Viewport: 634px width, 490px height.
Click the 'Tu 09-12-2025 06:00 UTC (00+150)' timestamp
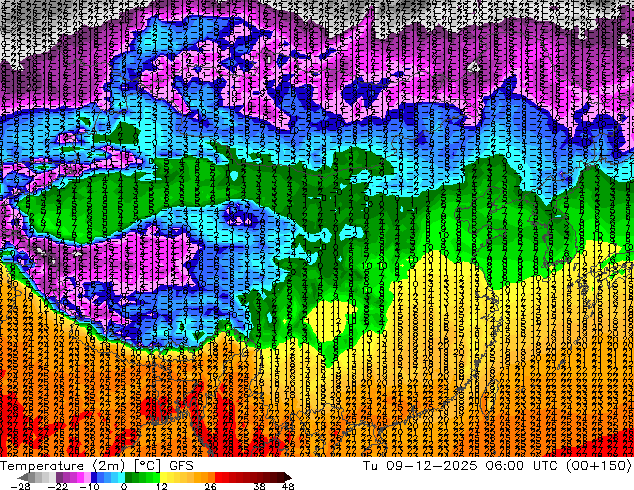(497, 466)
